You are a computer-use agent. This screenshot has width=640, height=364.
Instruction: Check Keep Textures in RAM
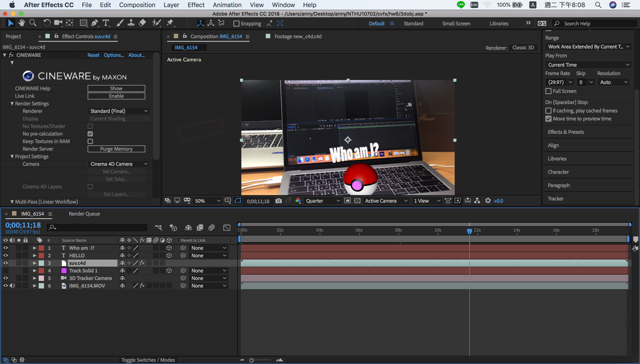(x=90, y=141)
